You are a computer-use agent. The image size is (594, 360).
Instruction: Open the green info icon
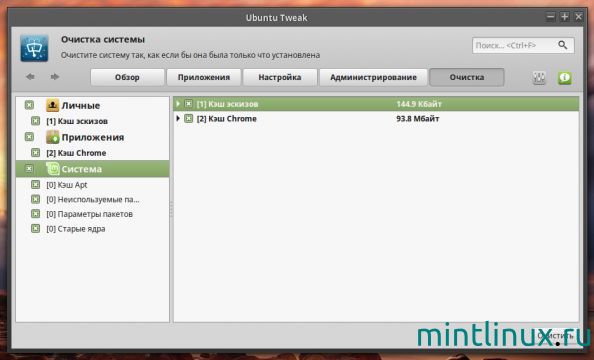(x=564, y=78)
